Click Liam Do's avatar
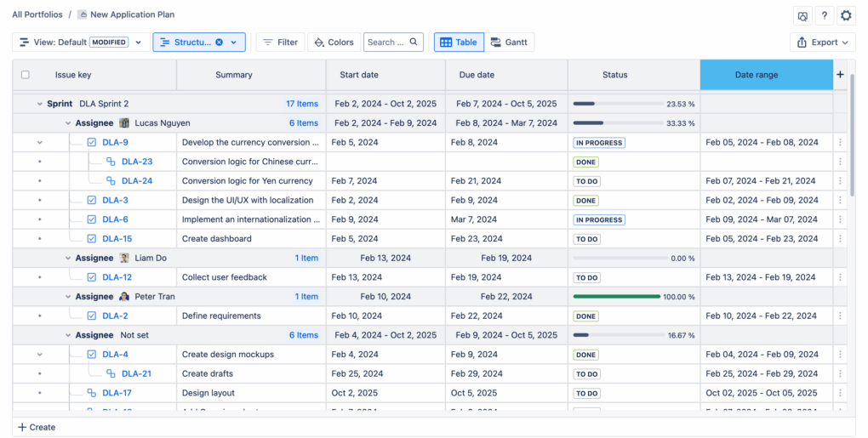This screenshot has width=868, height=438. tap(124, 258)
